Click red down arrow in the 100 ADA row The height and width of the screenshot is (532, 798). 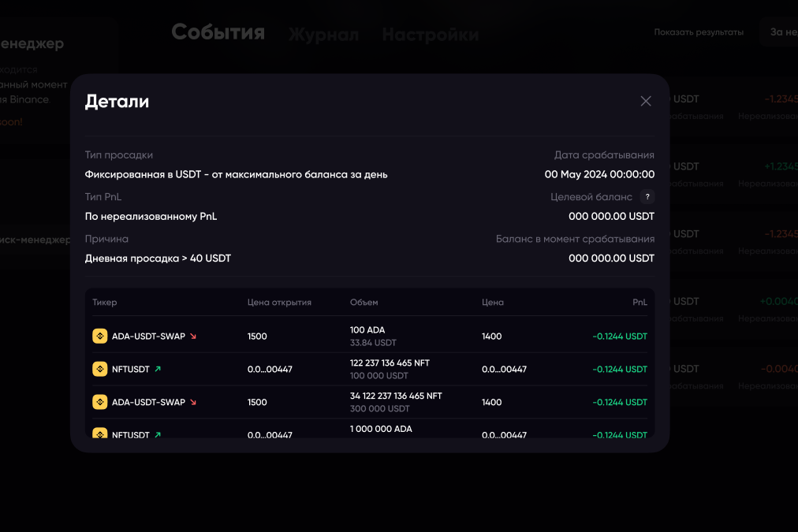pyautogui.click(x=193, y=337)
